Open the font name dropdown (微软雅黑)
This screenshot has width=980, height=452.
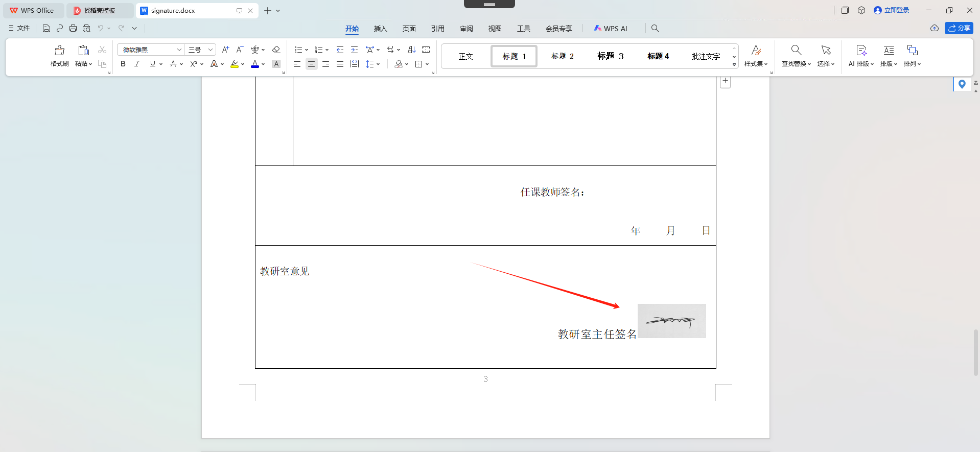coord(179,50)
